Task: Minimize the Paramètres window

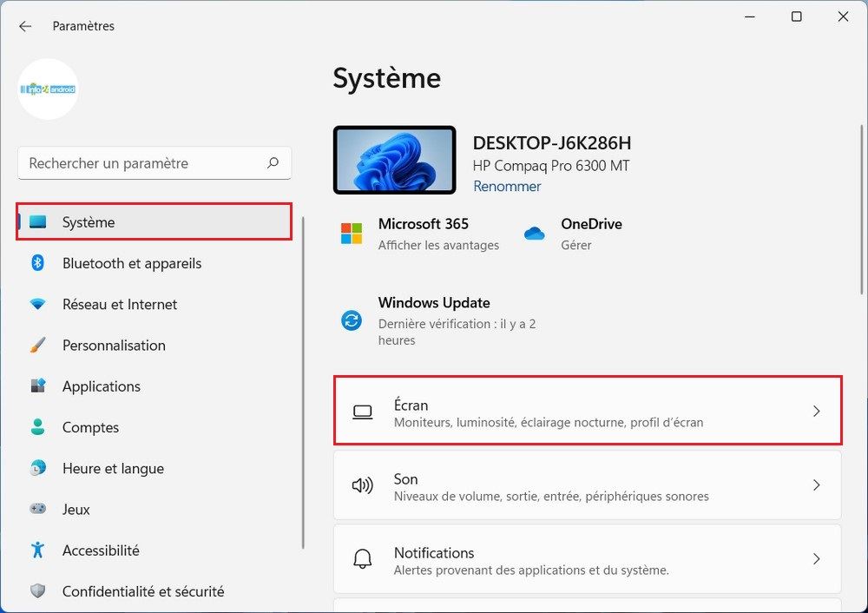Action: tap(750, 16)
